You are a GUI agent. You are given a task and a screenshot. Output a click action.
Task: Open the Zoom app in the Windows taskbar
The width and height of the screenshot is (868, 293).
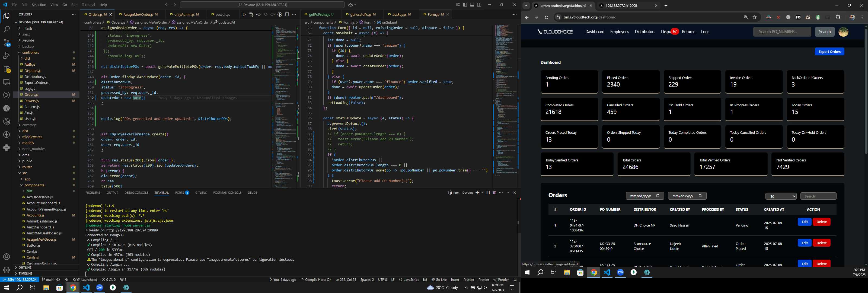pyautogui.click(x=99, y=288)
